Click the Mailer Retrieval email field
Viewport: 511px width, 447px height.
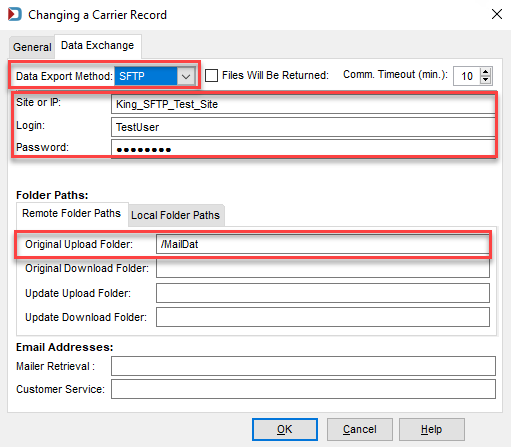303,366
